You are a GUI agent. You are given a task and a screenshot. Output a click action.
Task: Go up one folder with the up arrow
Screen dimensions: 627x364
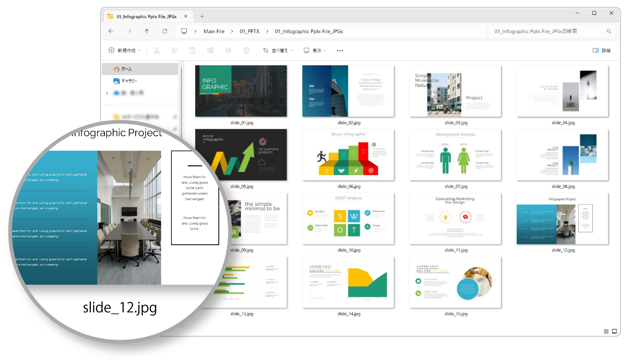point(147,31)
